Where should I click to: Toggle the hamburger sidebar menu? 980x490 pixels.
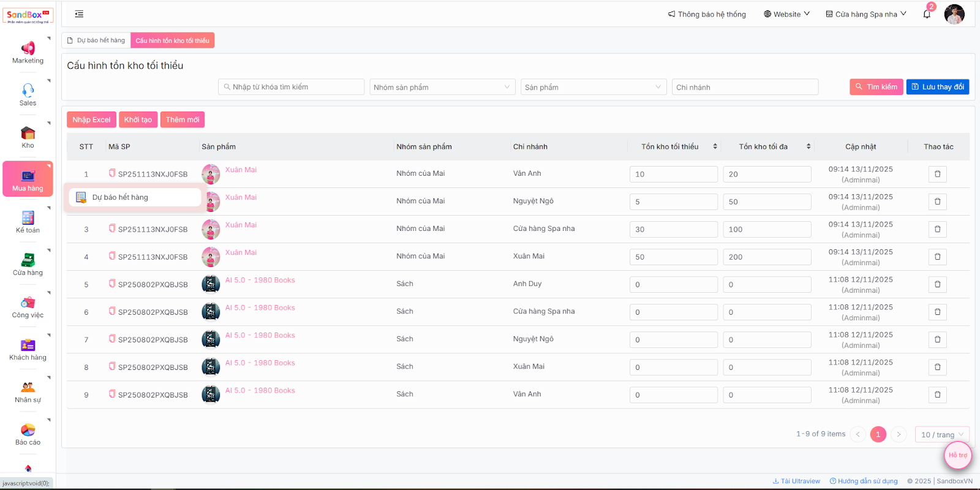coord(79,14)
